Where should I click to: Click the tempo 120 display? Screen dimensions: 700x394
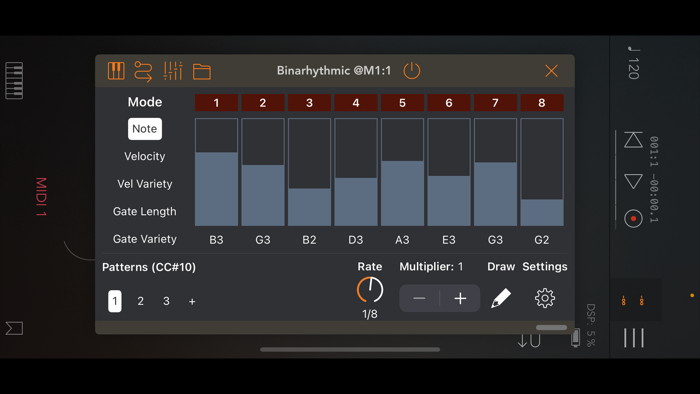click(633, 63)
